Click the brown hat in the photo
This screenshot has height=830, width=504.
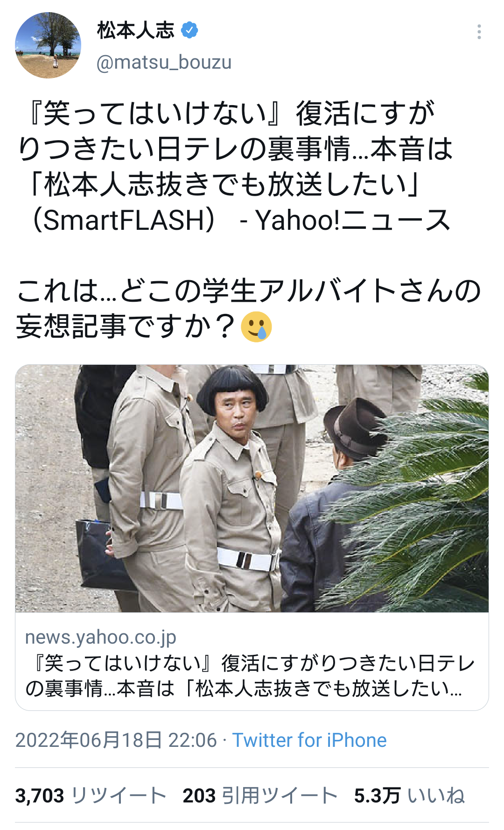click(x=355, y=429)
